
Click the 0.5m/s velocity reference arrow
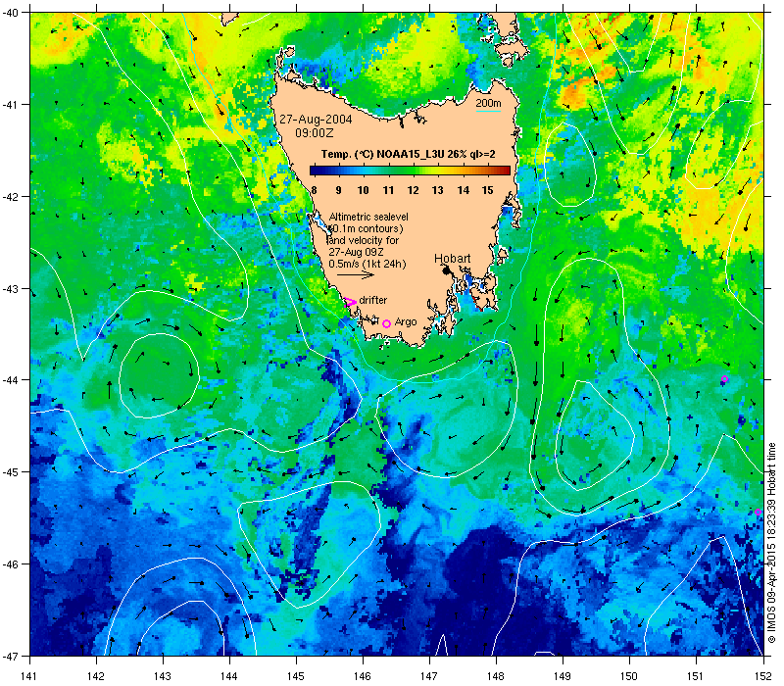click(356, 274)
